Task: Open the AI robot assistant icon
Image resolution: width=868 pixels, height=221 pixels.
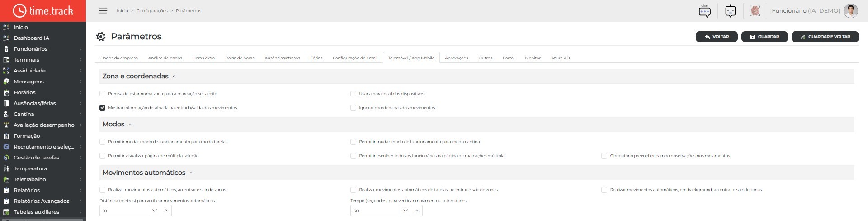Action: click(x=730, y=11)
